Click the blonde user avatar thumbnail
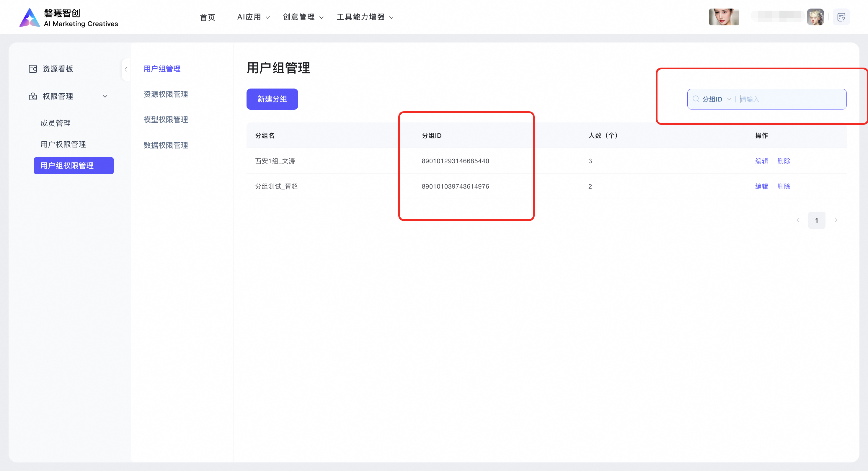This screenshot has height=471, width=868. [815, 17]
